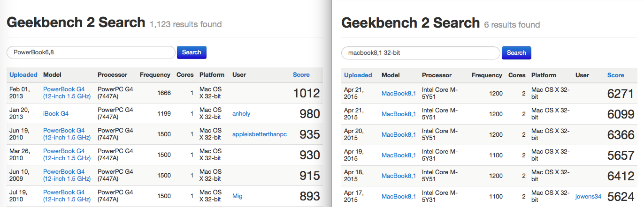Sort by Uploaded in macbook8,1 results
The image size is (644, 207).
pyautogui.click(x=358, y=75)
